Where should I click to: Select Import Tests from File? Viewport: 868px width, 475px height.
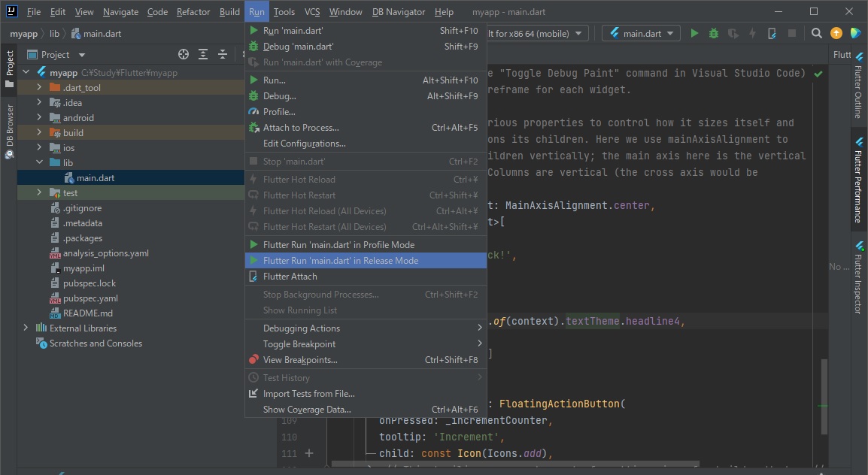tap(366, 394)
